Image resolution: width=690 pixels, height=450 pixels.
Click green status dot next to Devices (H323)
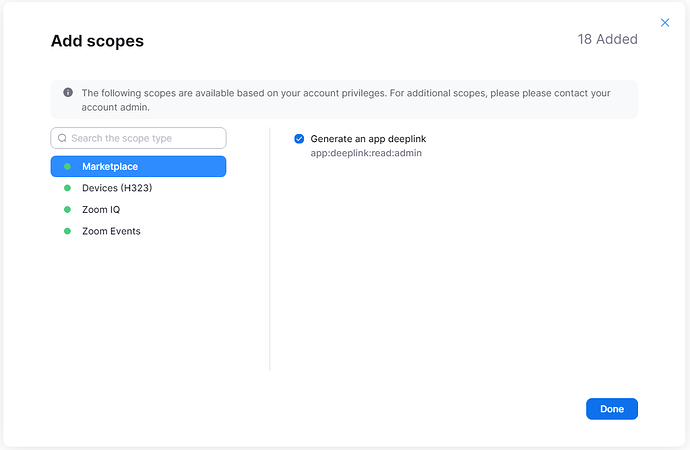[67, 188]
